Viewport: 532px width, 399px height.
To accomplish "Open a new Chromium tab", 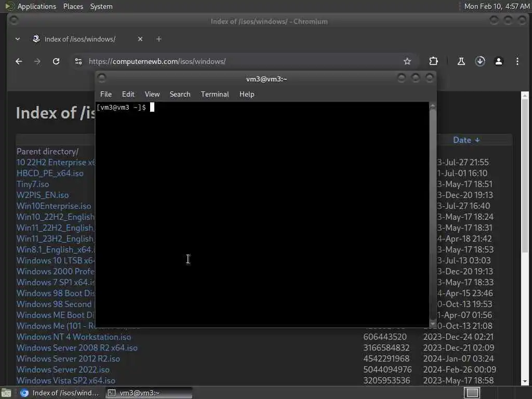I will tap(159, 39).
